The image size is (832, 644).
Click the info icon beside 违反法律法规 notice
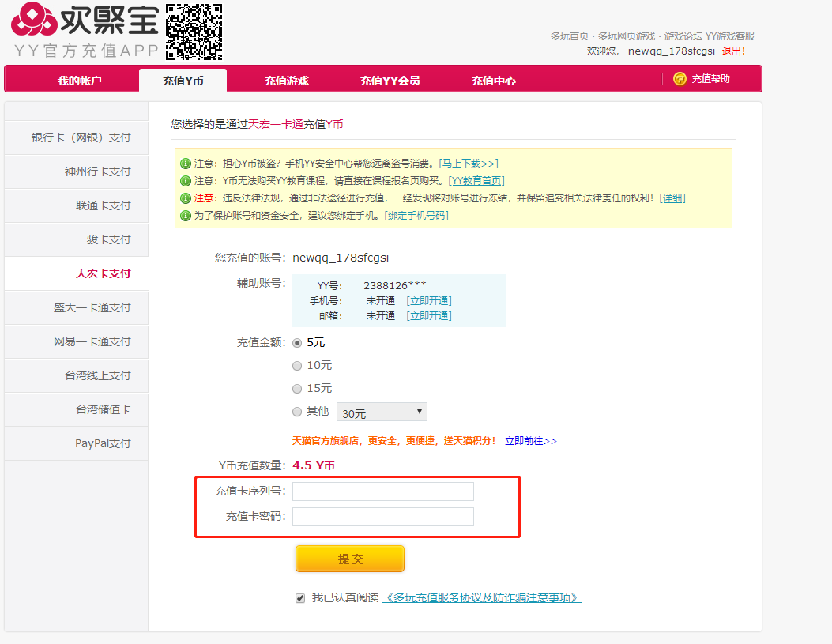[186, 198]
